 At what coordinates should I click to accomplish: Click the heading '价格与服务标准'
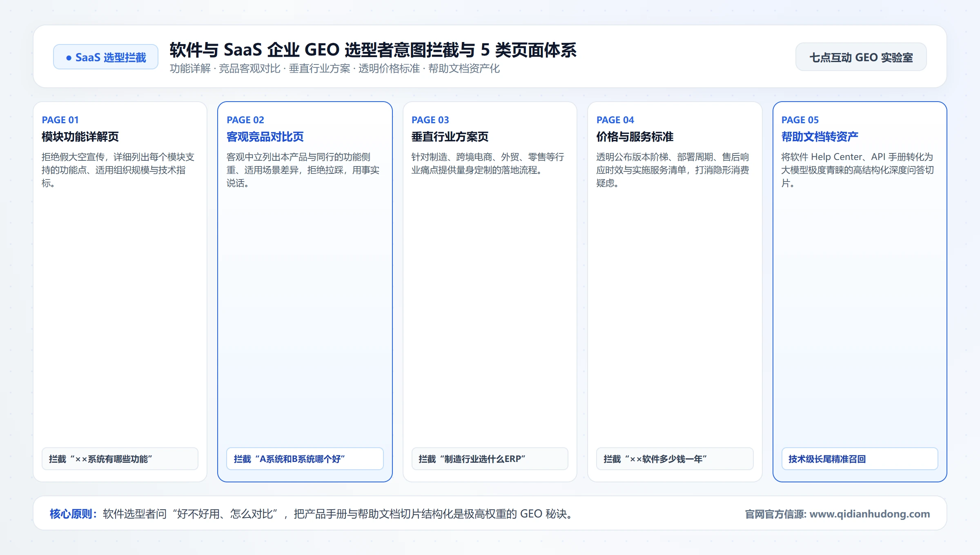635,137
